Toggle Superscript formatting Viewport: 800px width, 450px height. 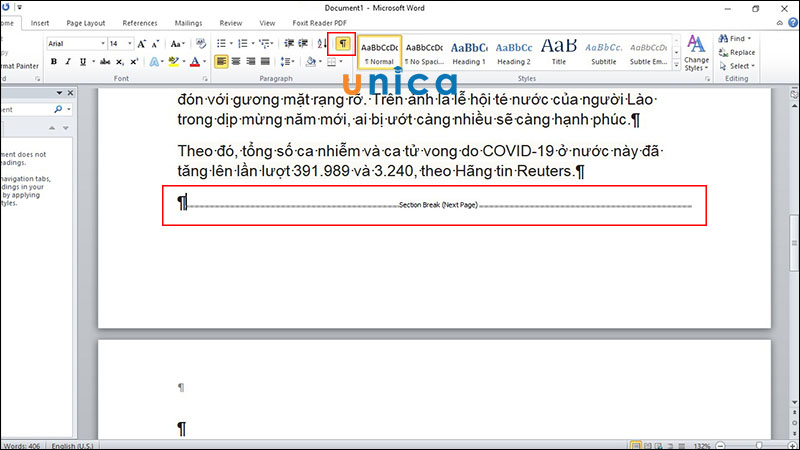134,62
